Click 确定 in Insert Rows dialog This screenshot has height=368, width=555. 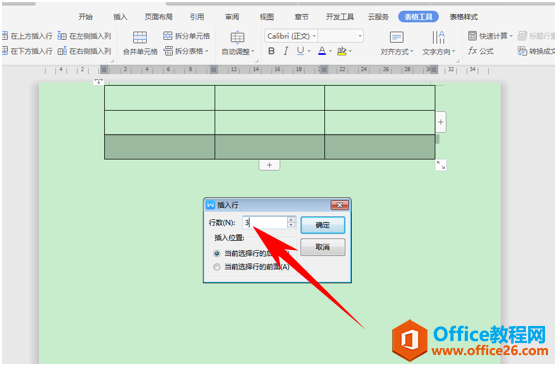(322, 225)
